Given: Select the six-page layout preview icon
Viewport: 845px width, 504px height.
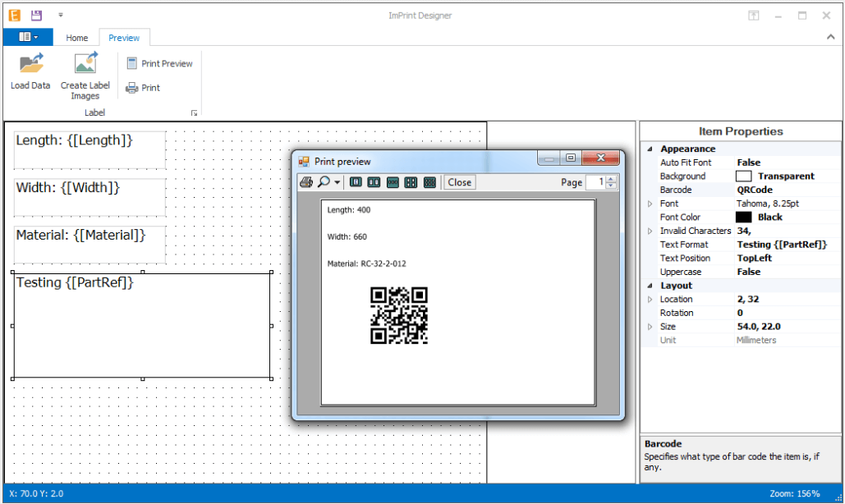Looking at the screenshot, I should point(429,182).
